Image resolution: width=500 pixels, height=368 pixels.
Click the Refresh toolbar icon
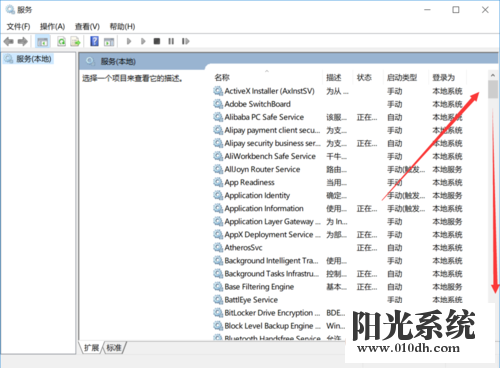[62, 42]
